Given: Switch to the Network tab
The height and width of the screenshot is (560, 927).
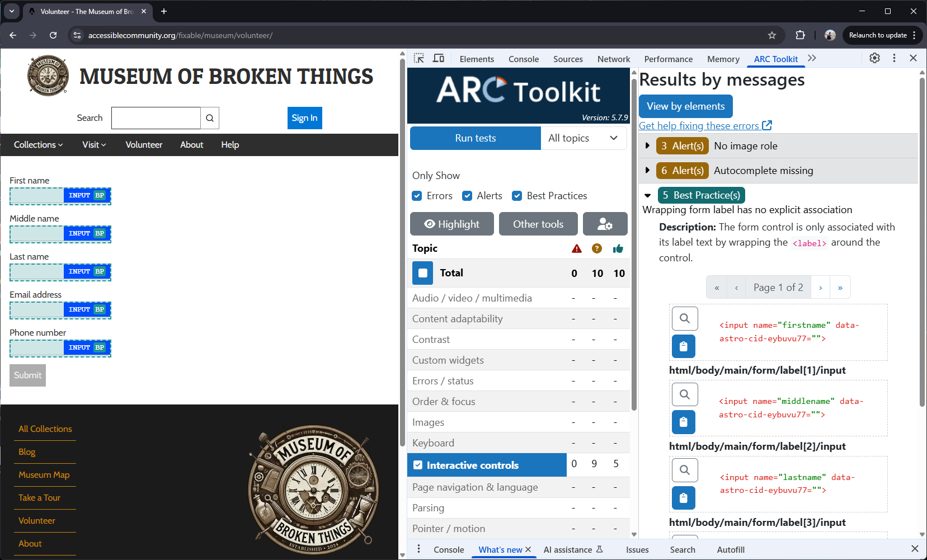Looking at the screenshot, I should [x=614, y=59].
